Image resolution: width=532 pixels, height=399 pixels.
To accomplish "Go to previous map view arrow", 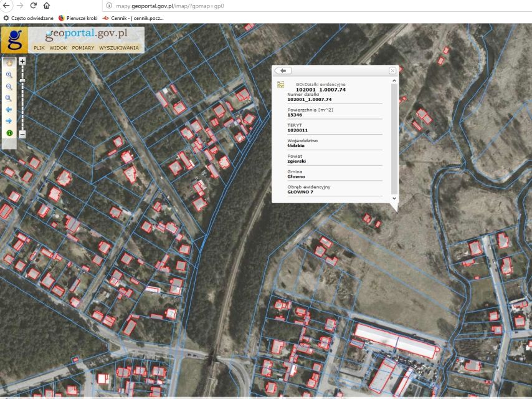I will coord(9,110).
